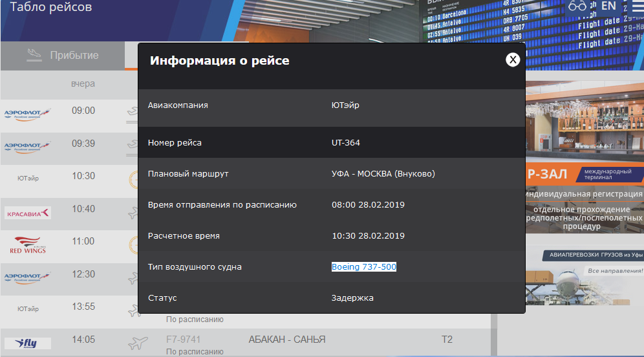
Task: Click the ЮТэйр label in 10:30 row
Action: tap(28, 178)
